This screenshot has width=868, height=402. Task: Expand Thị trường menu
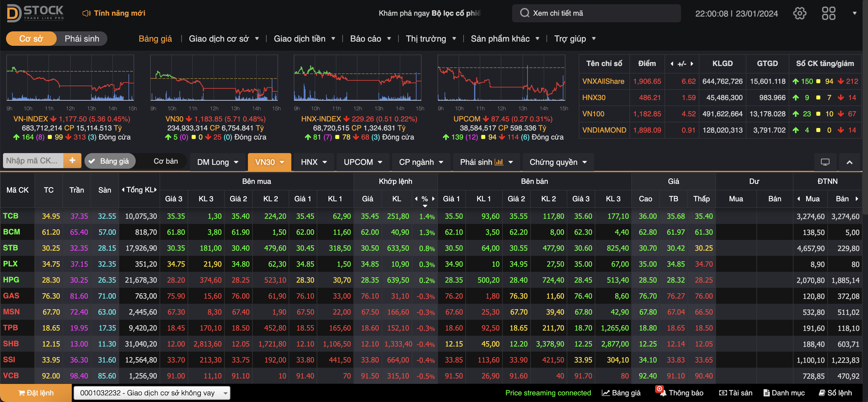click(431, 39)
